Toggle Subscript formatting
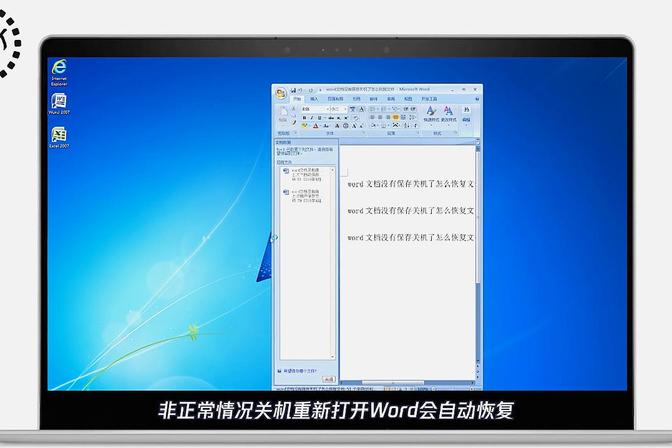 click(339, 118)
